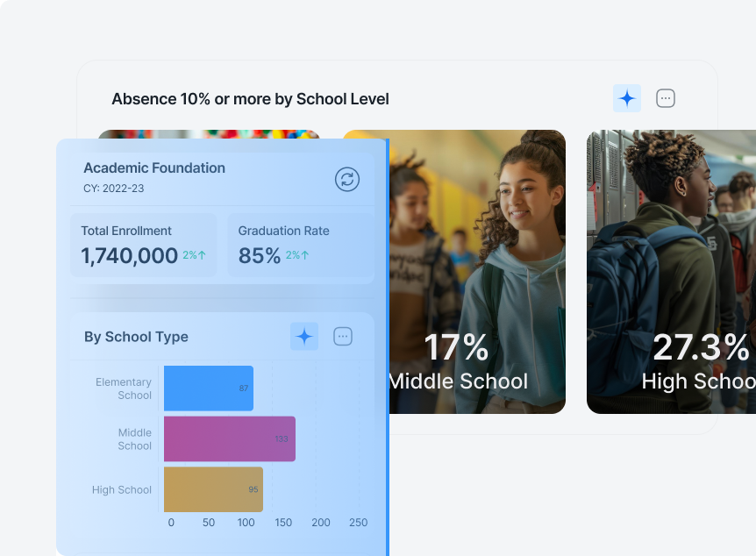The height and width of the screenshot is (556, 756).
Task: Open the ellipsis menu for By School Type
Action: (343, 336)
